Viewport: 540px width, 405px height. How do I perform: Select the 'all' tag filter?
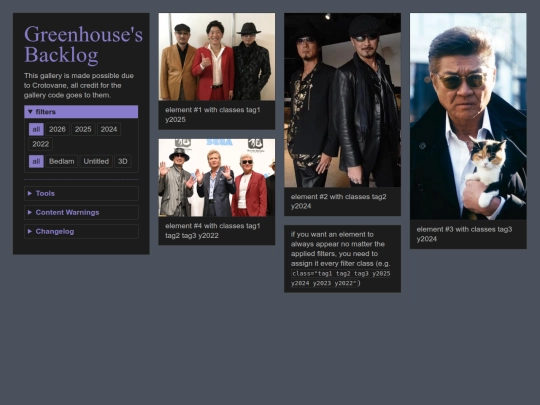pos(36,162)
